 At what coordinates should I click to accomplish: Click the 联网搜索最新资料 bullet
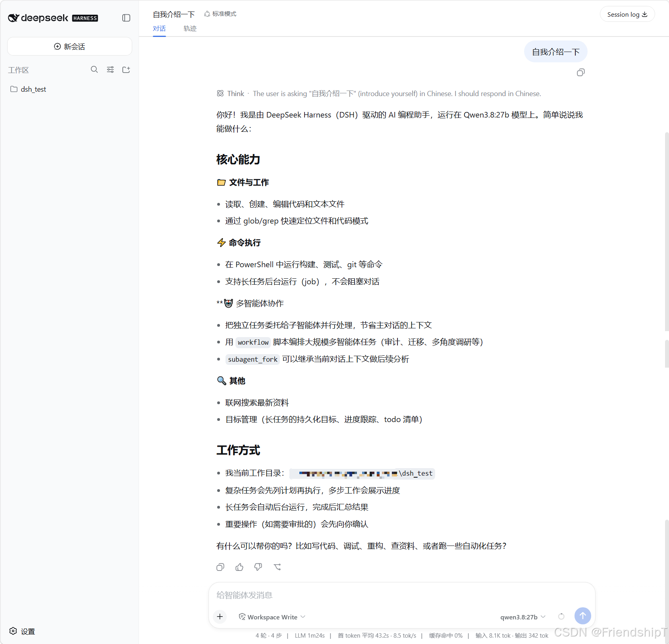[257, 403]
